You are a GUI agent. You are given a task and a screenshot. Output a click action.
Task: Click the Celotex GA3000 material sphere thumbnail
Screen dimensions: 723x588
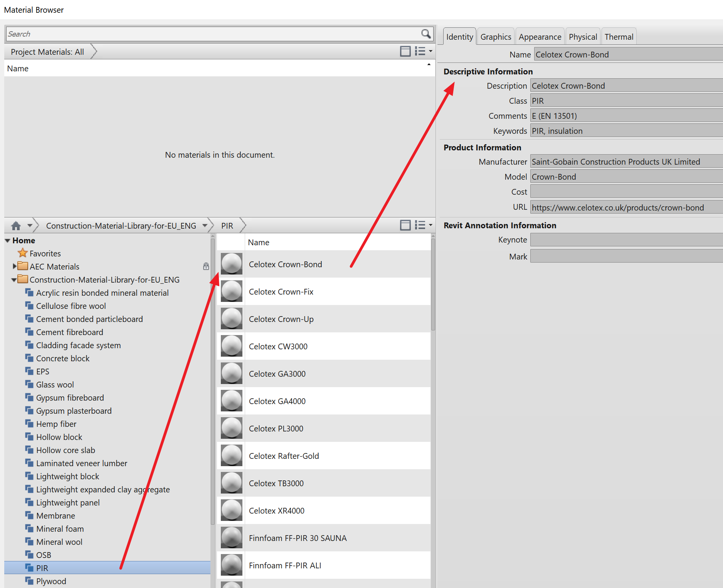[231, 373]
